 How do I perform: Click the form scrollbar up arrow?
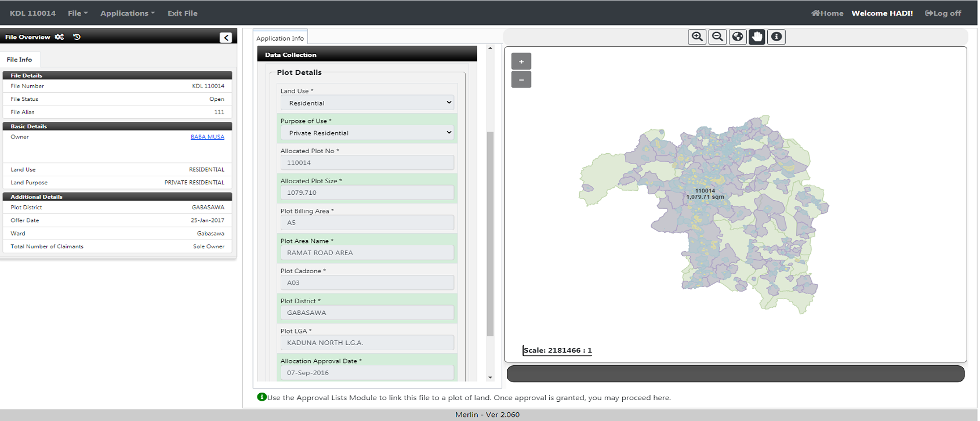pyautogui.click(x=490, y=48)
